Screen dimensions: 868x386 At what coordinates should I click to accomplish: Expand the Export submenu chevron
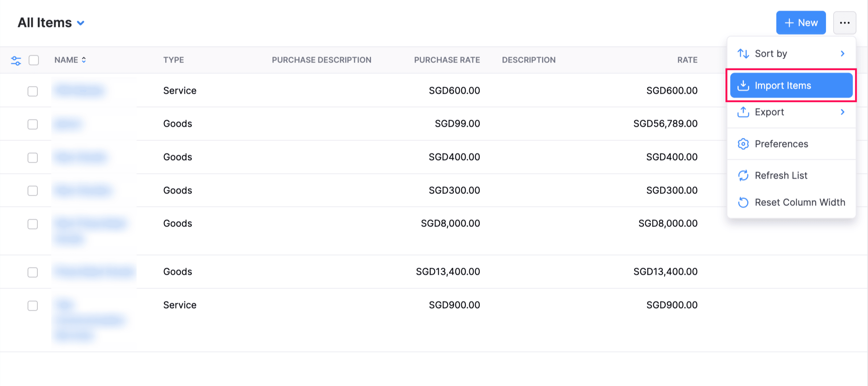pyautogui.click(x=842, y=112)
